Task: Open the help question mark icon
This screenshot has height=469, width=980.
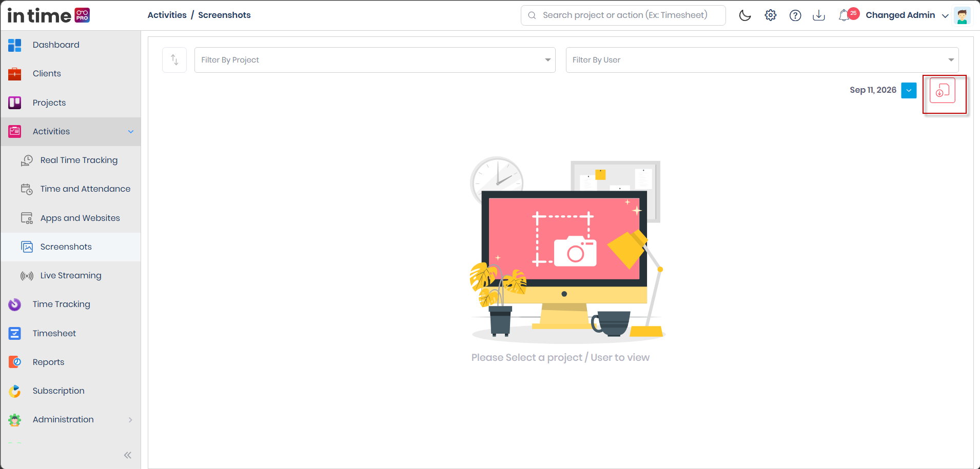Action: [x=795, y=15]
